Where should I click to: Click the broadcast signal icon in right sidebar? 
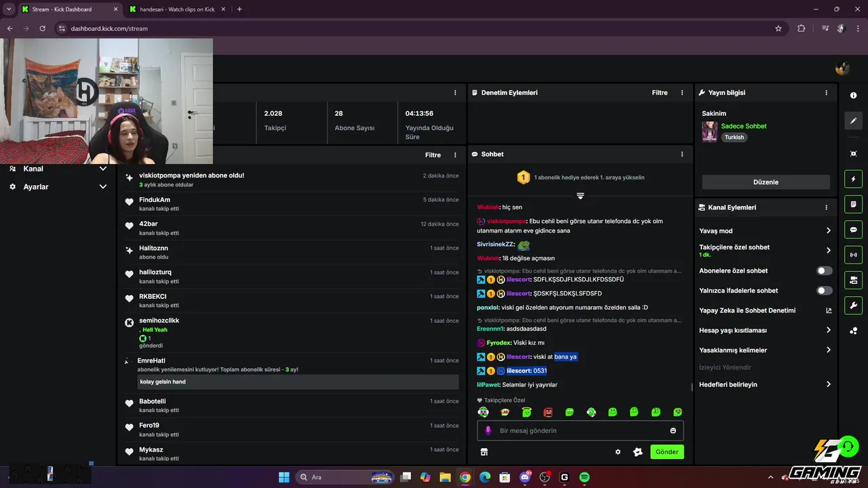point(853,255)
